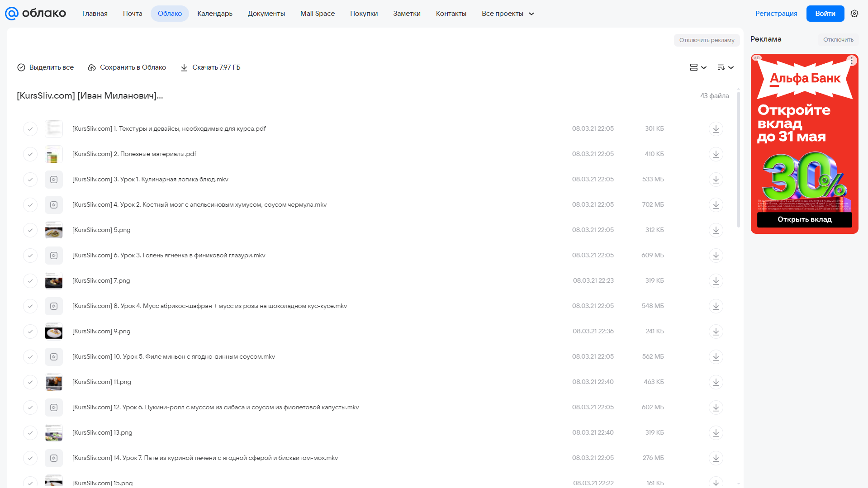Click video file icon of Урок 3 Голень ягненка
The width and height of the screenshot is (868, 488).
54,256
